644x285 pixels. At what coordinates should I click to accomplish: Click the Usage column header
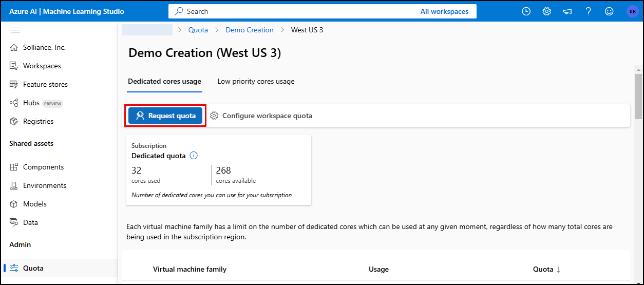378,269
